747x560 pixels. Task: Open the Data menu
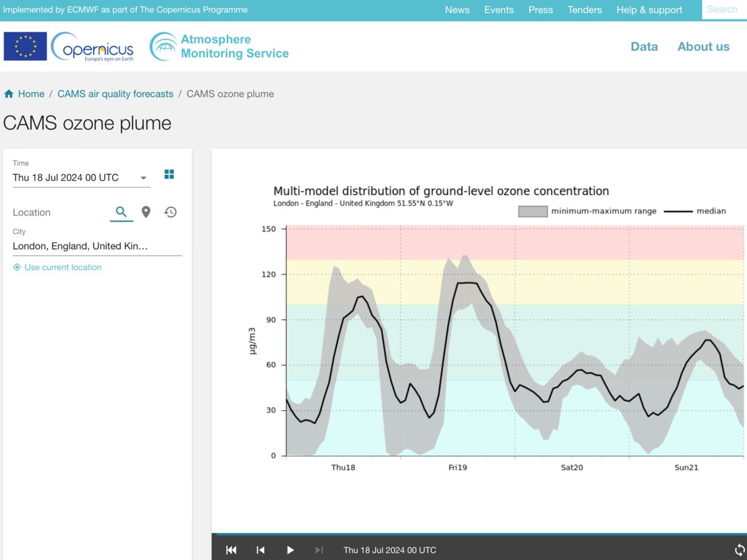tap(644, 47)
